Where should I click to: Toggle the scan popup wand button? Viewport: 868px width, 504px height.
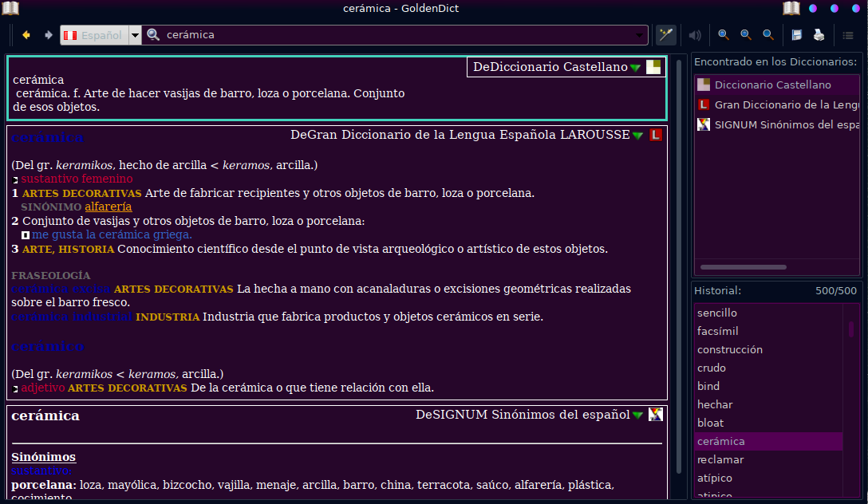pos(665,35)
